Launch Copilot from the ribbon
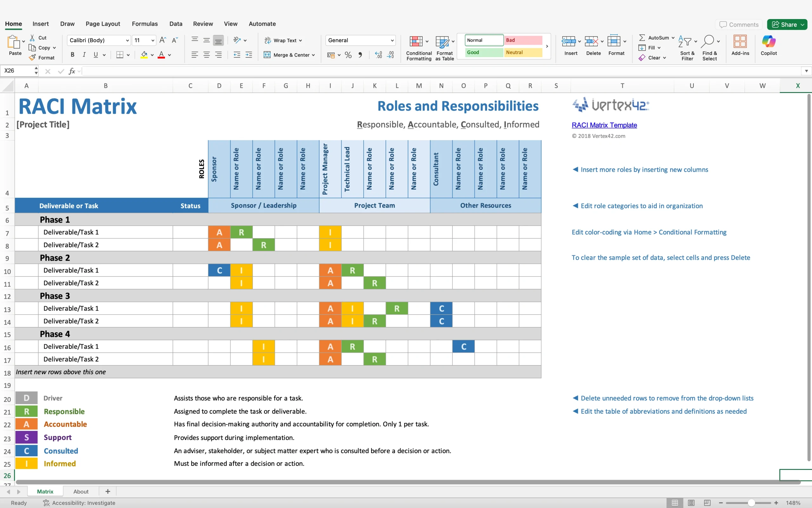 point(769,45)
